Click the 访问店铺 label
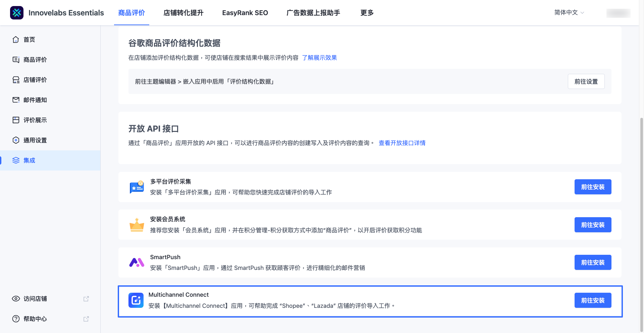The height and width of the screenshot is (333, 644). pos(35,299)
